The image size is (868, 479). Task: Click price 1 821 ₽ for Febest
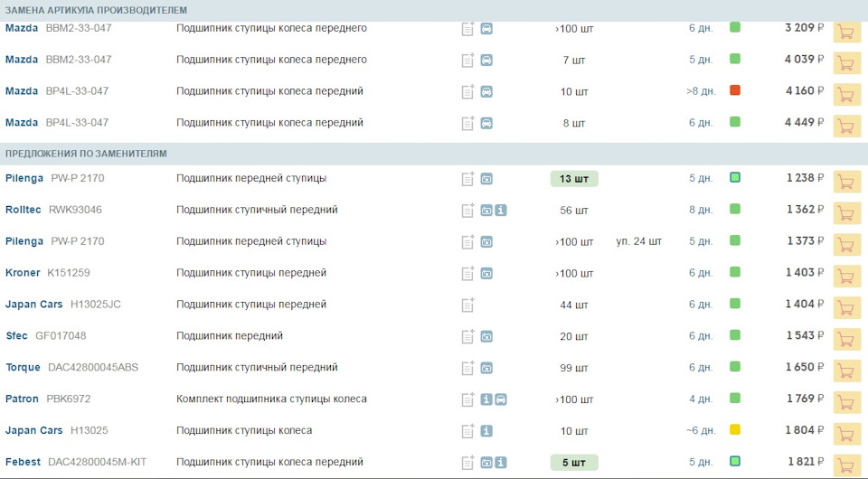tap(806, 462)
